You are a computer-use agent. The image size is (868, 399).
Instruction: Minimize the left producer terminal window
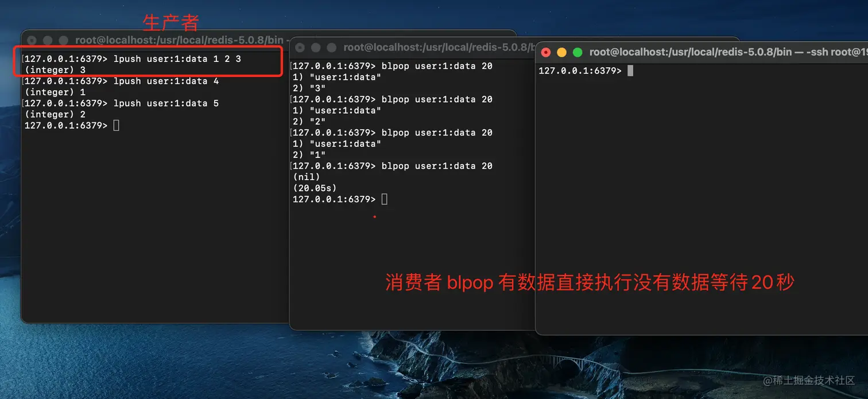(x=48, y=40)
